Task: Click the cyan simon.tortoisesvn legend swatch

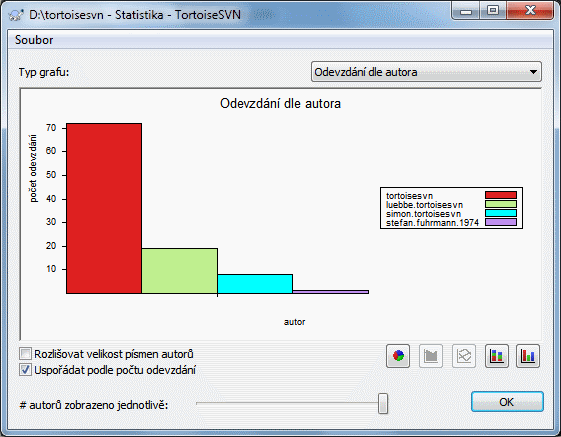Action: (501, 213)
